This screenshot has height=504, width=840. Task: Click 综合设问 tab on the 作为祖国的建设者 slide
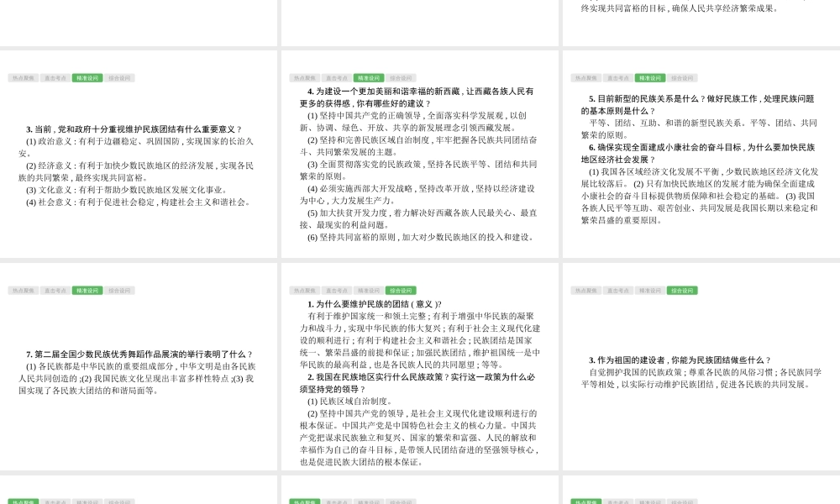pos(682,291)
